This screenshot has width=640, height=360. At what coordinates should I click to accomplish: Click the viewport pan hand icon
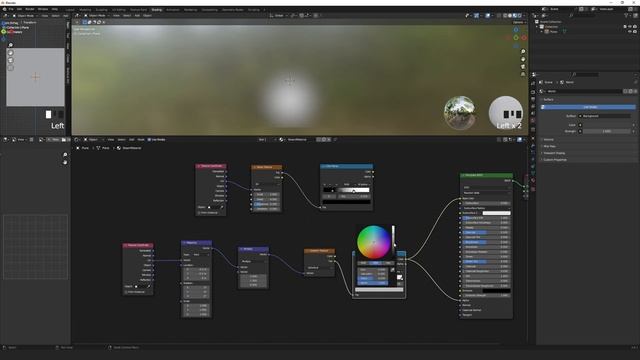coord(523,59)
